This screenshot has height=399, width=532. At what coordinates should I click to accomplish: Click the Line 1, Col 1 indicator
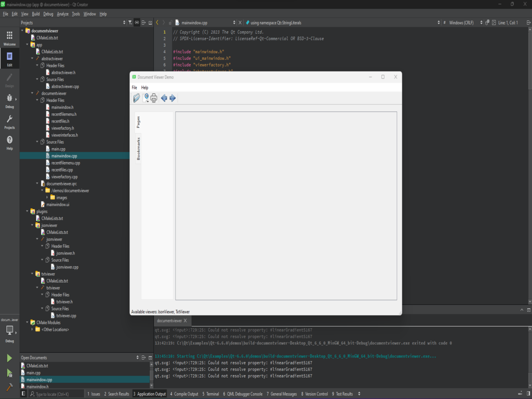(508, 23)
